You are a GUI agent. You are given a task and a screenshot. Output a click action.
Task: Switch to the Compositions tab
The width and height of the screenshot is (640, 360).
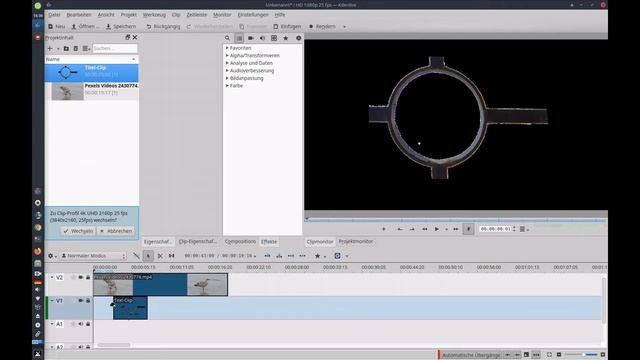pos(240,242)
